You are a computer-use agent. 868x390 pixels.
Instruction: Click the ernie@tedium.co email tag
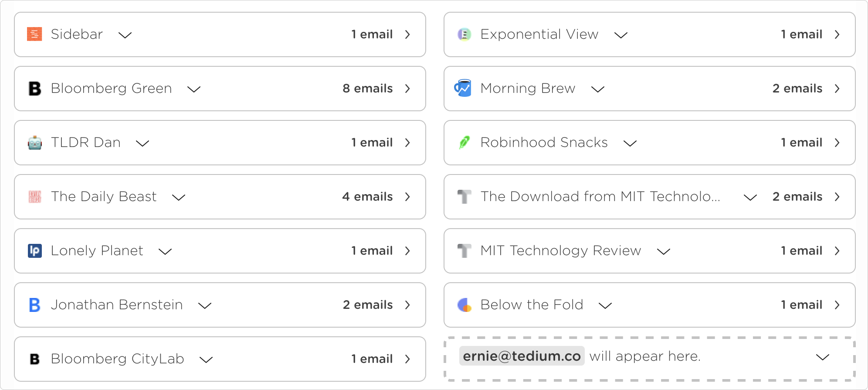click(522, 356)
